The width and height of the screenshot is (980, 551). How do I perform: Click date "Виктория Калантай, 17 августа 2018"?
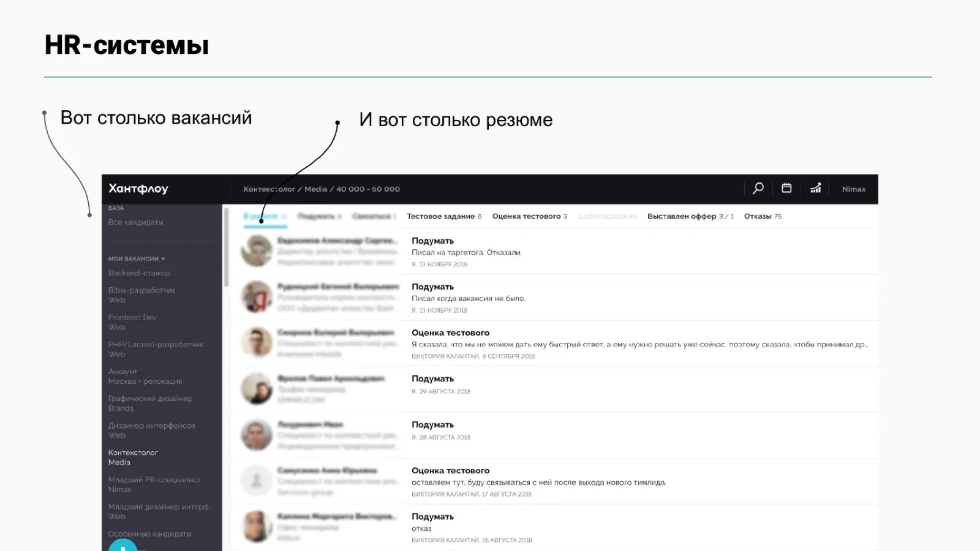pyautogui.click(x=472, y=494)
